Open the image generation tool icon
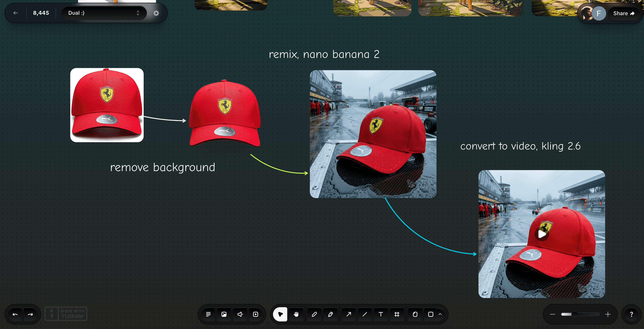644x329 pixels. 224,314
